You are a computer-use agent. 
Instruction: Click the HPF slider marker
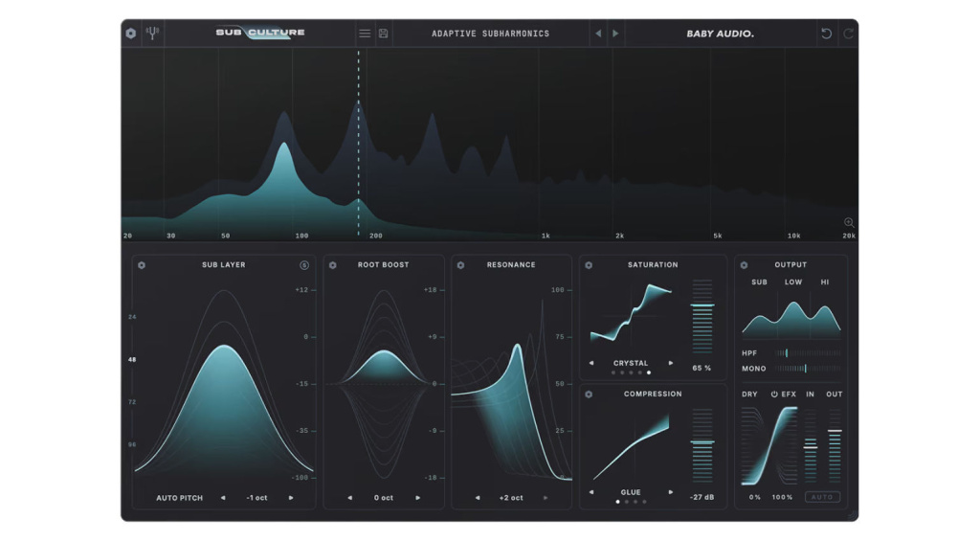point(787,353)
